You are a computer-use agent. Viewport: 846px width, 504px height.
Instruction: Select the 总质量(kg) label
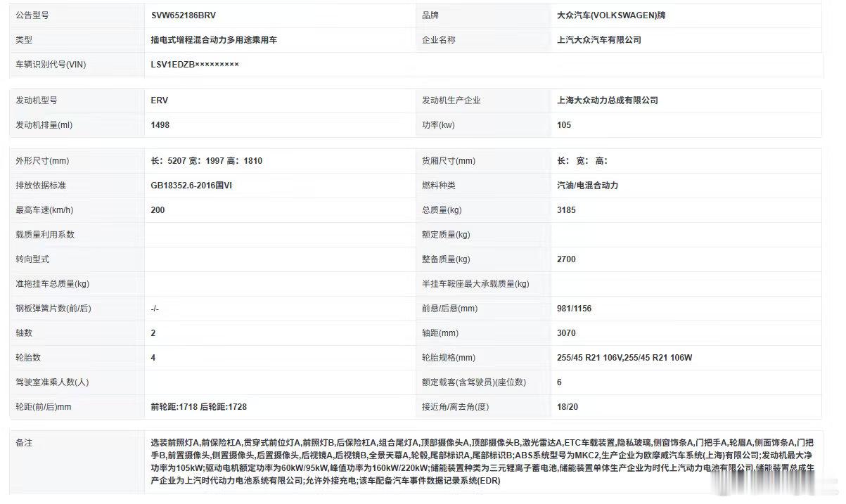click(441, 210)
